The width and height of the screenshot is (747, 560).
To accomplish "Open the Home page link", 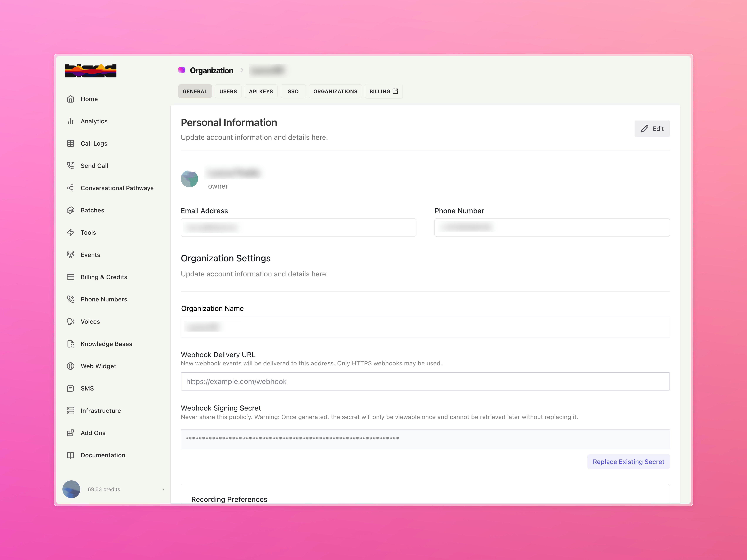I will click(x=89, y=99).
